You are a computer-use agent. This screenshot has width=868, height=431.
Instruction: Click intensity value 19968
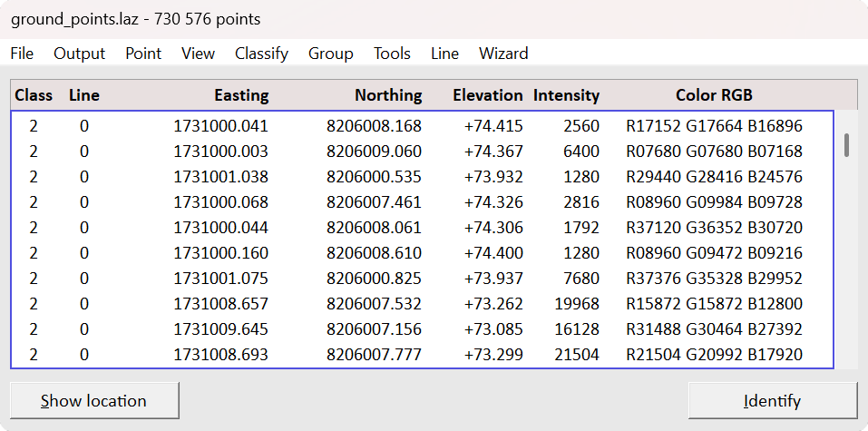point(577,304)
